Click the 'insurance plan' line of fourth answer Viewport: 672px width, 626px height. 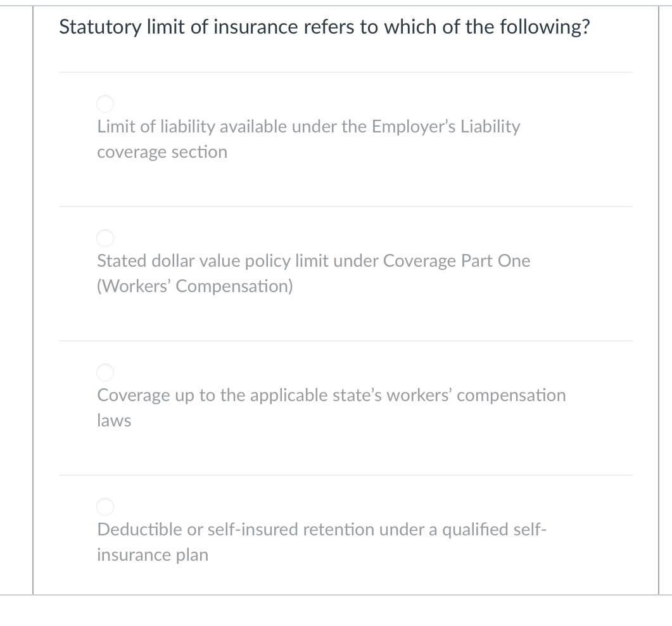tap(153, 555)
